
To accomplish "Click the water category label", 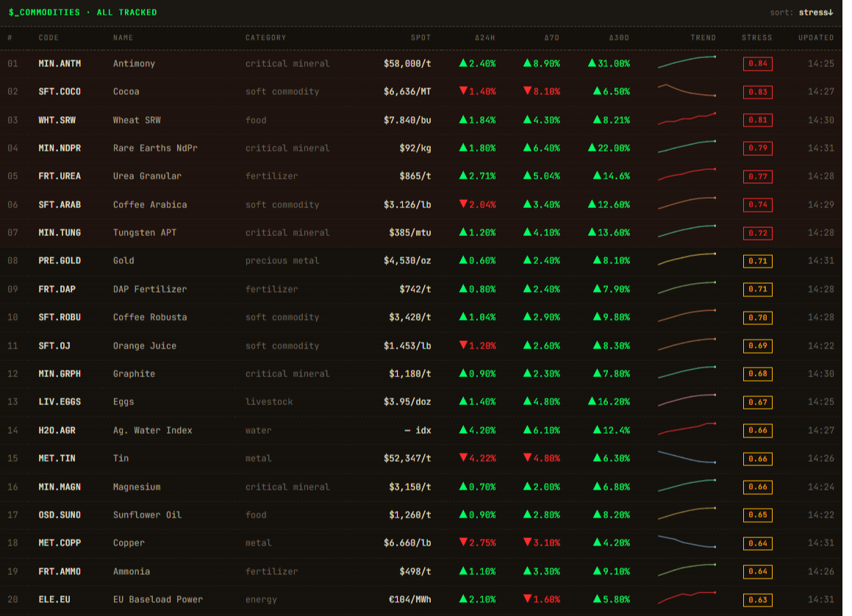I will click(x=258, y=430).
